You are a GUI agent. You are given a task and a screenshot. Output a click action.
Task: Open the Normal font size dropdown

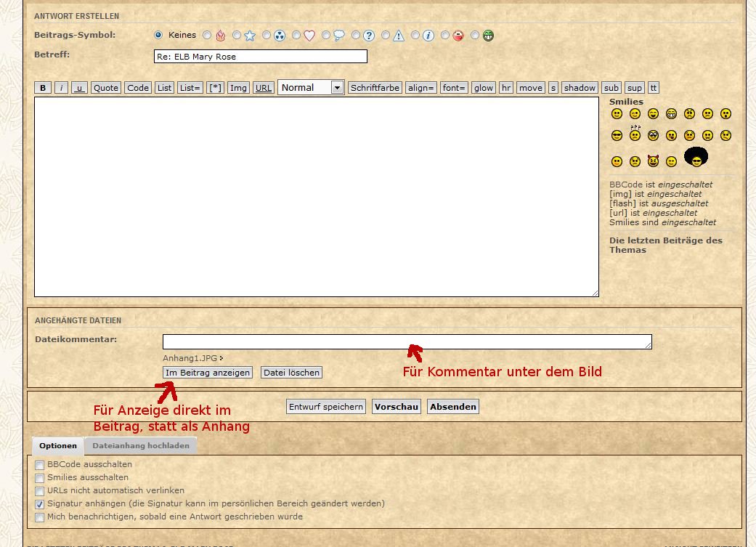tap(311, 88)
